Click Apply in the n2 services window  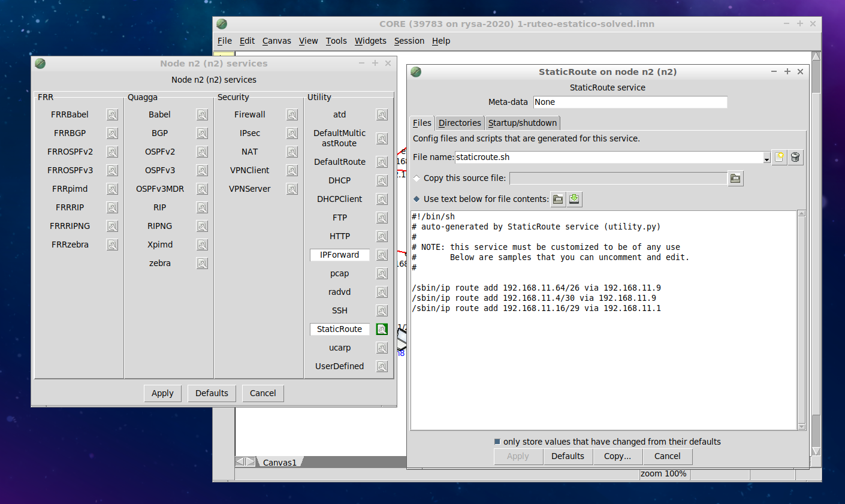tap(162, 393)
